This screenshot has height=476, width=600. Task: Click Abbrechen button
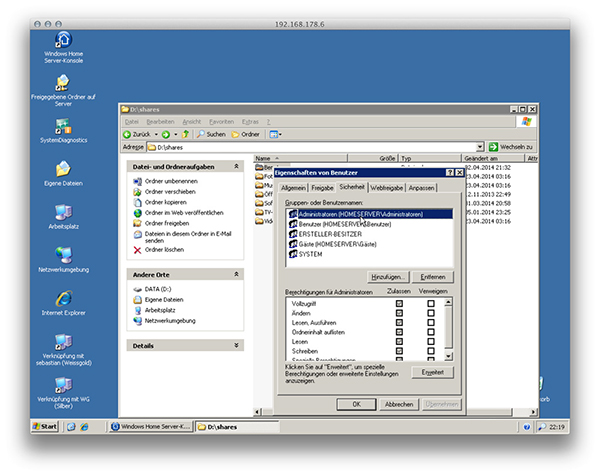pyautogui.click(x=399, y=404)
